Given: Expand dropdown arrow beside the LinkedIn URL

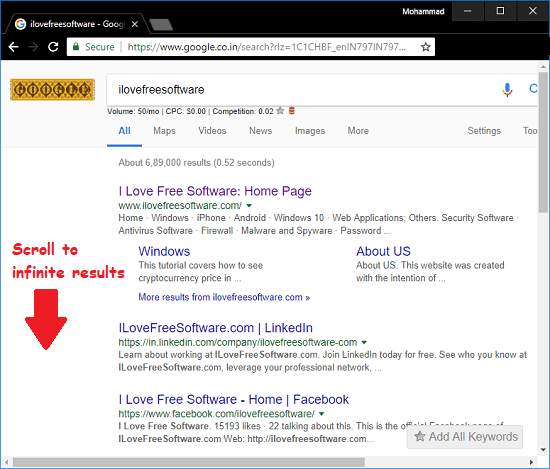Looking at the screenshot, I should pyautogui.click(x=364, y=342).
